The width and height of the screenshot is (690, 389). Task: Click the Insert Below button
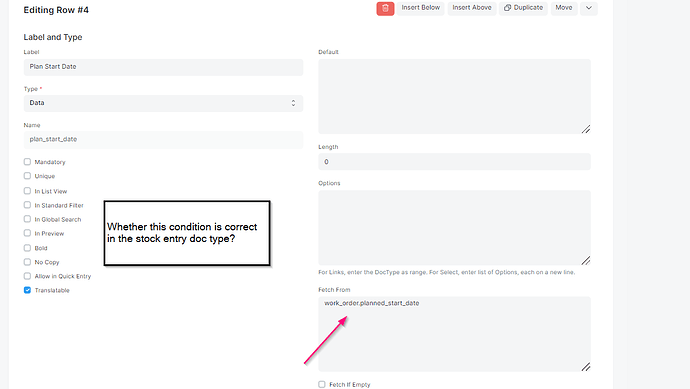coord(420,8)
